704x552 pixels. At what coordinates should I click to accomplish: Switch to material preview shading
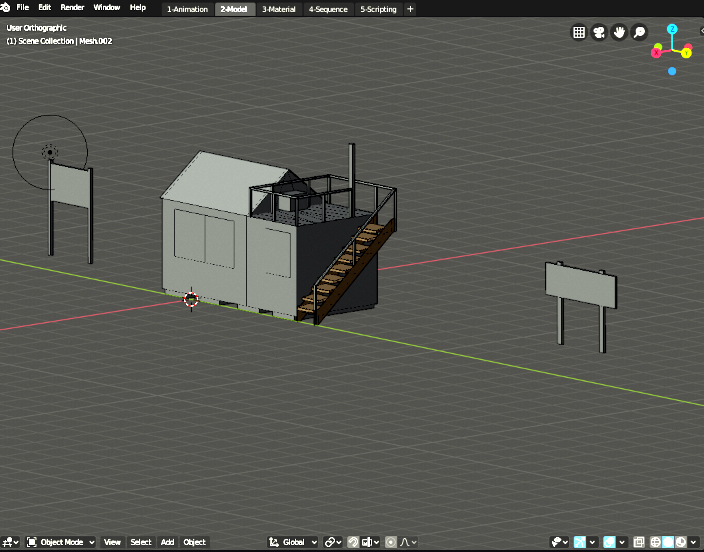pos(681,542)
